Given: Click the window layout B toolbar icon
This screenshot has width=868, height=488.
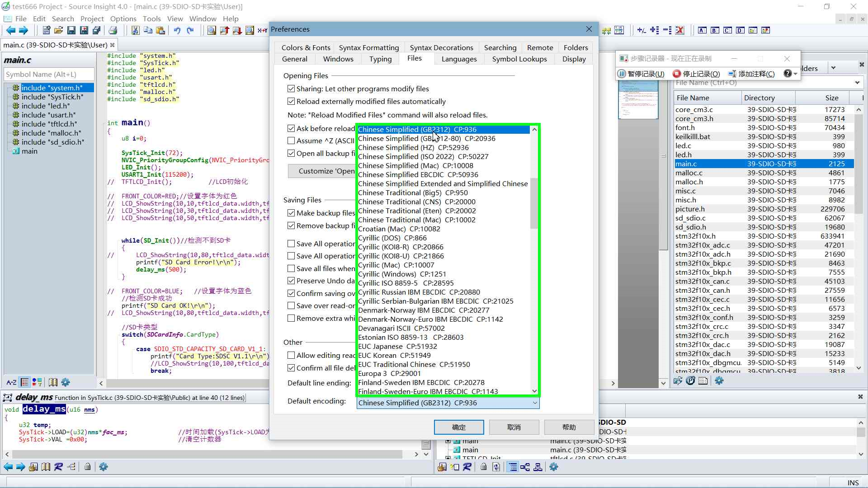Looking at the screenshot, I should pyautogui.click(x=715, y=30).
